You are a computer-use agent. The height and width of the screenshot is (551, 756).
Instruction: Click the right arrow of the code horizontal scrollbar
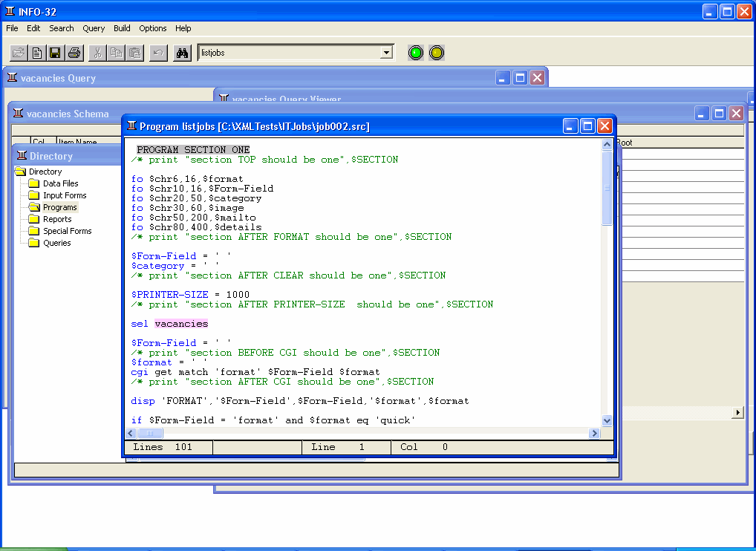[x=595, y=433]
